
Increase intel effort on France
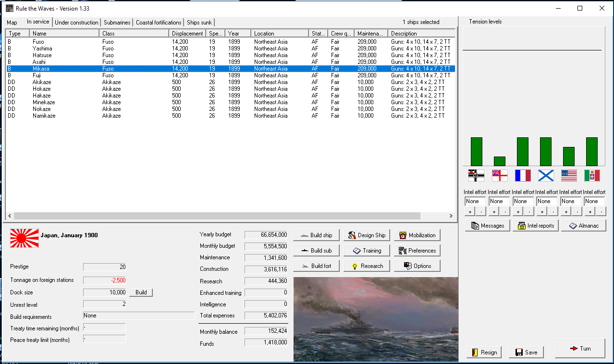click(518, 211)
